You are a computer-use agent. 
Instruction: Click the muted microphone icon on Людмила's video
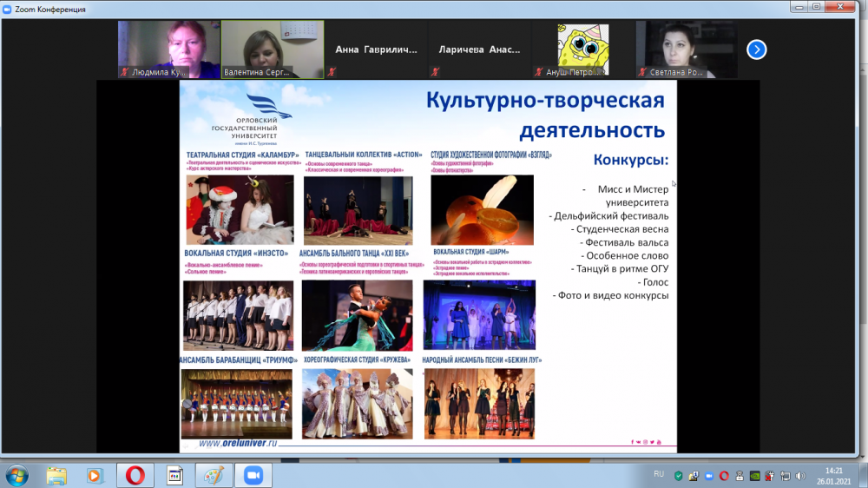tap(125, 74)
